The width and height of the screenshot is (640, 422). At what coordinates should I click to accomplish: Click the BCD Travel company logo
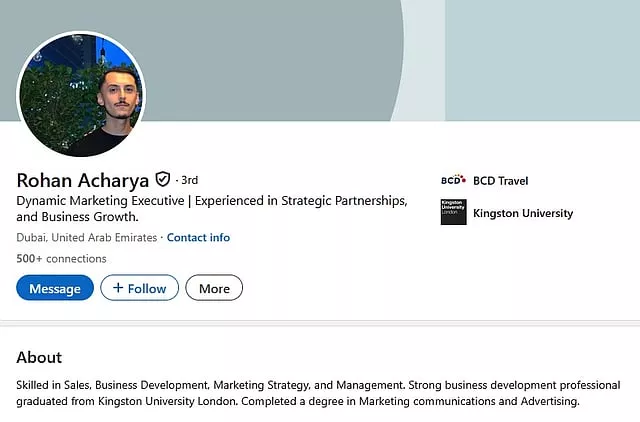453,181
